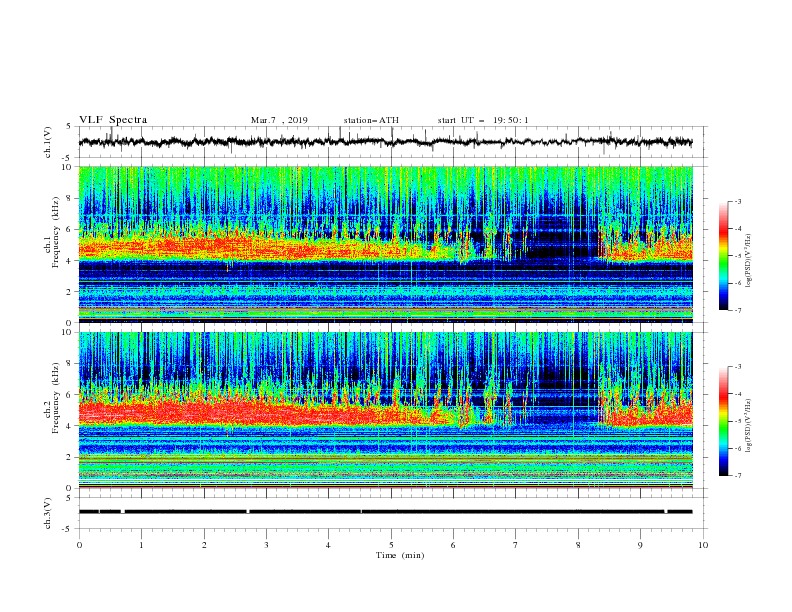Screen dimensions: 792x612
Task: Click the ch.1 spectrogram panel
Action: pyautogui.click(x=385, y=244)
